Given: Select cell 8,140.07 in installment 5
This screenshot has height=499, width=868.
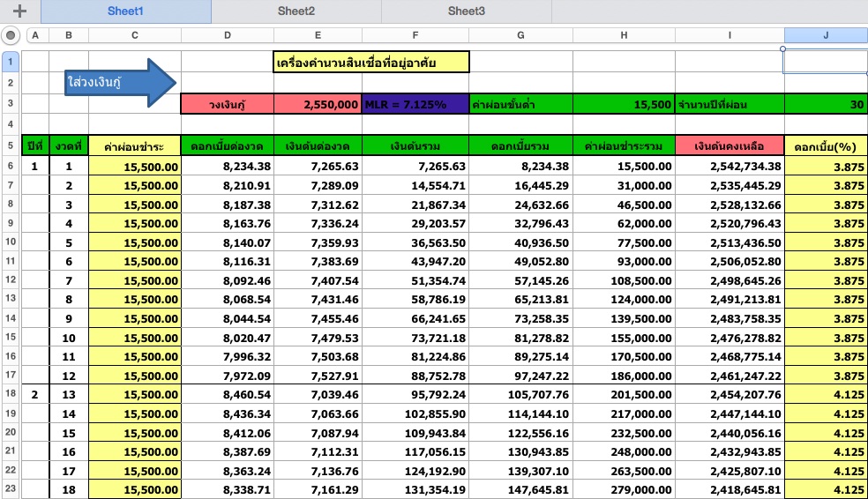Looking at the screenshot, I should coord(228,242).
